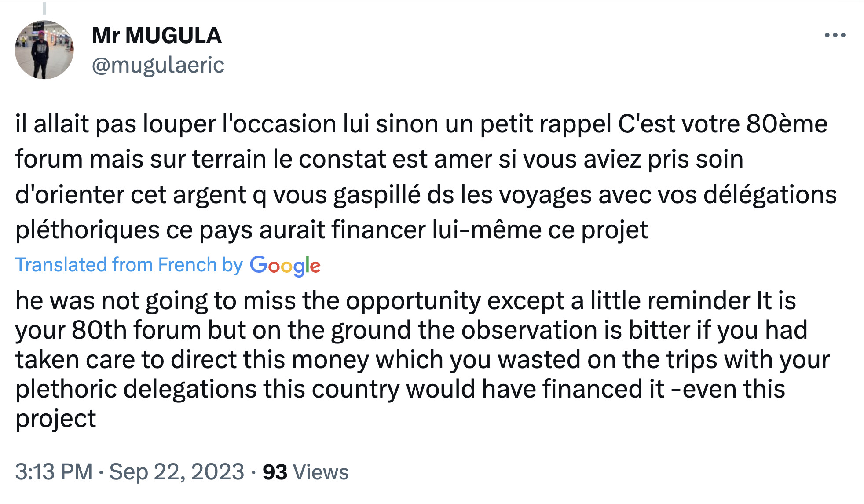Click the word French in the translation label

[x=187, y=265]
